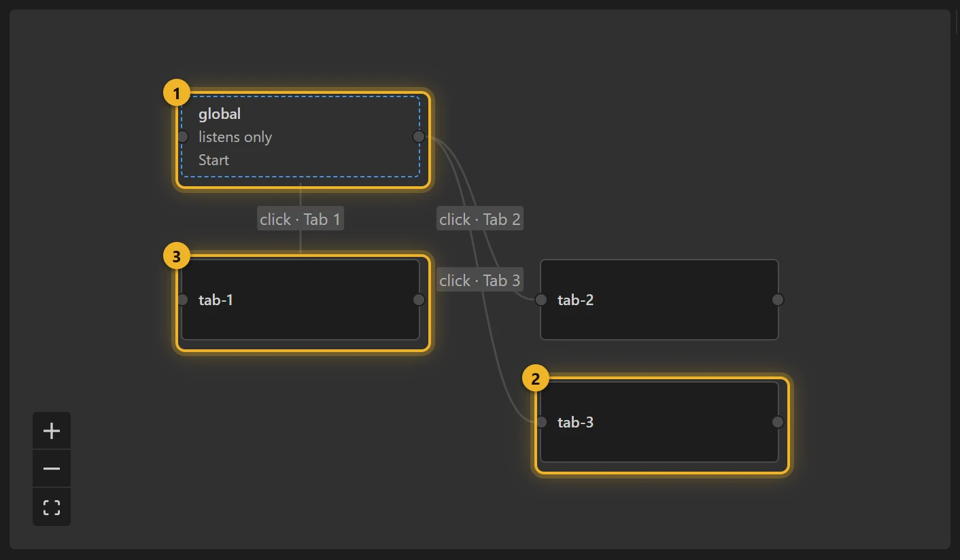Image resolution: width=960 pixels, height=560 pixels.
Task: Click the "listens only" text in global node
Action: point(235,137)
